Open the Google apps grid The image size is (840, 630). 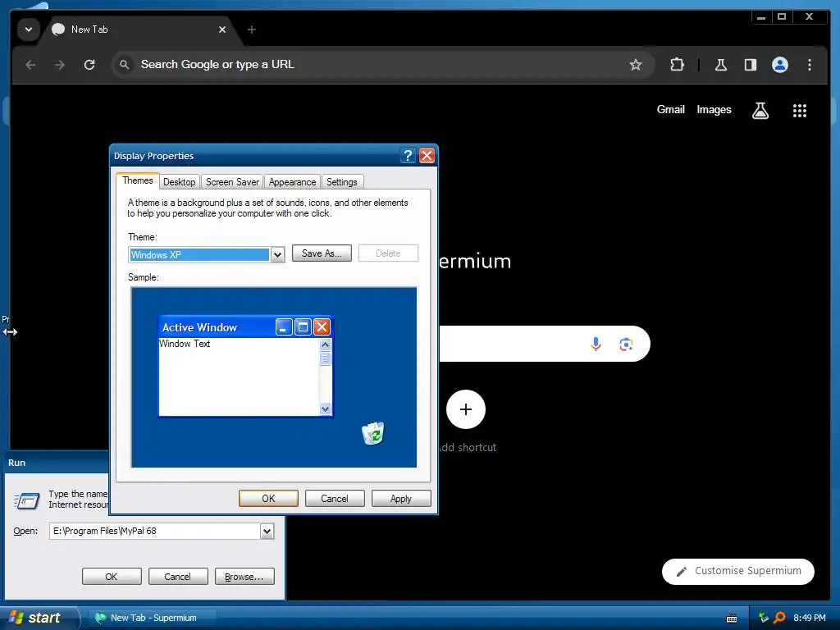[x=800, y=111]
